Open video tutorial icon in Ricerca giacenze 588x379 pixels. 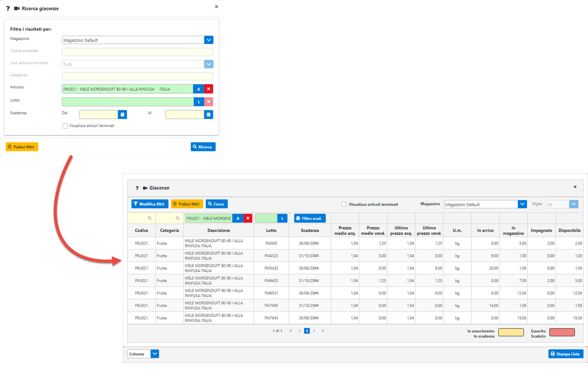click(17, 8)
